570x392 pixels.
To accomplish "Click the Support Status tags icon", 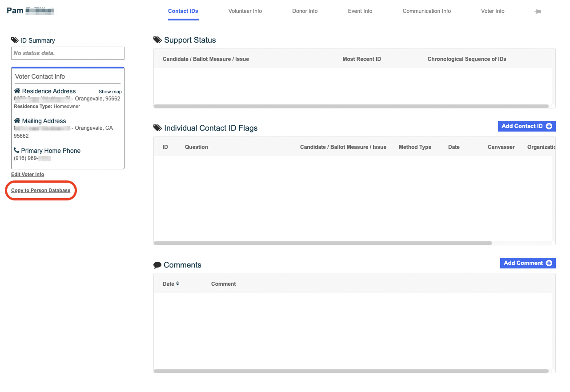I will (x=157, y=40).
